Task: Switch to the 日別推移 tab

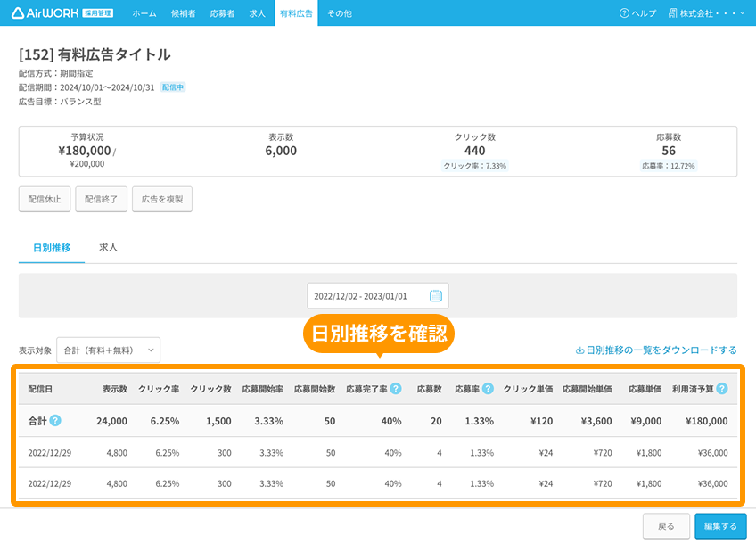Action: pos(52,248)
